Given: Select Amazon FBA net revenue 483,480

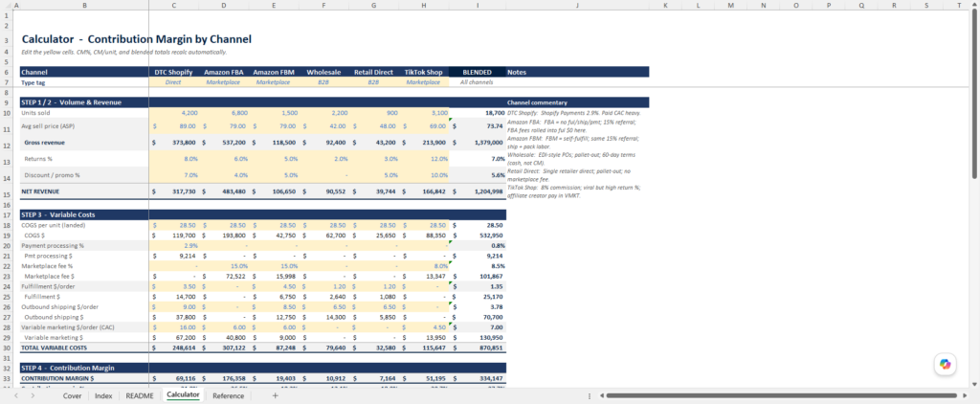Looking at the screenshot, I should 223,191.
